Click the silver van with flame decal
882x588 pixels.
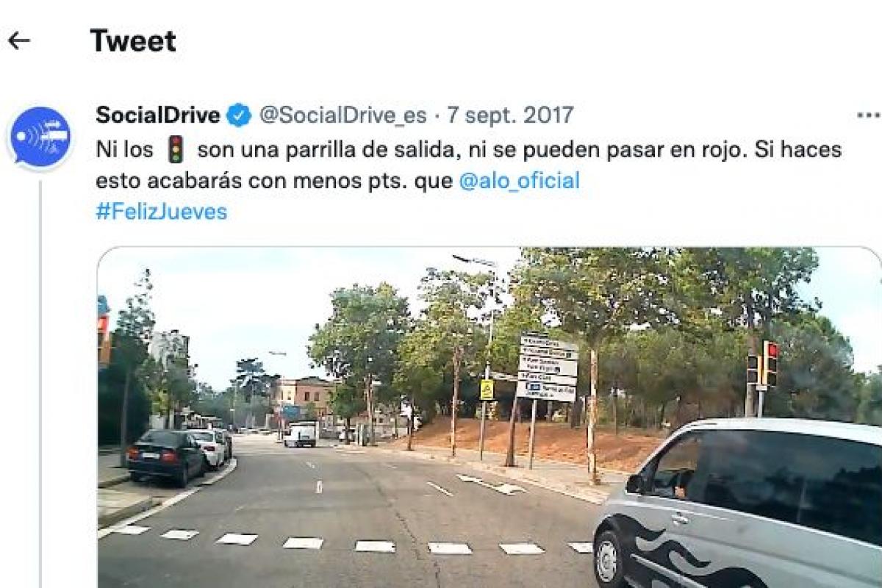pyautogui.click(x=738, y=503)
